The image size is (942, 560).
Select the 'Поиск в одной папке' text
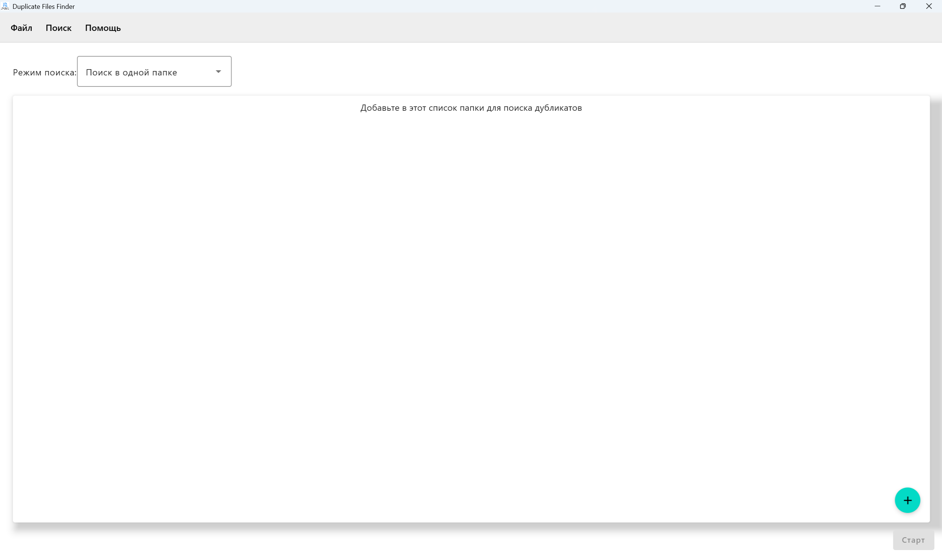tap(131, 72)
